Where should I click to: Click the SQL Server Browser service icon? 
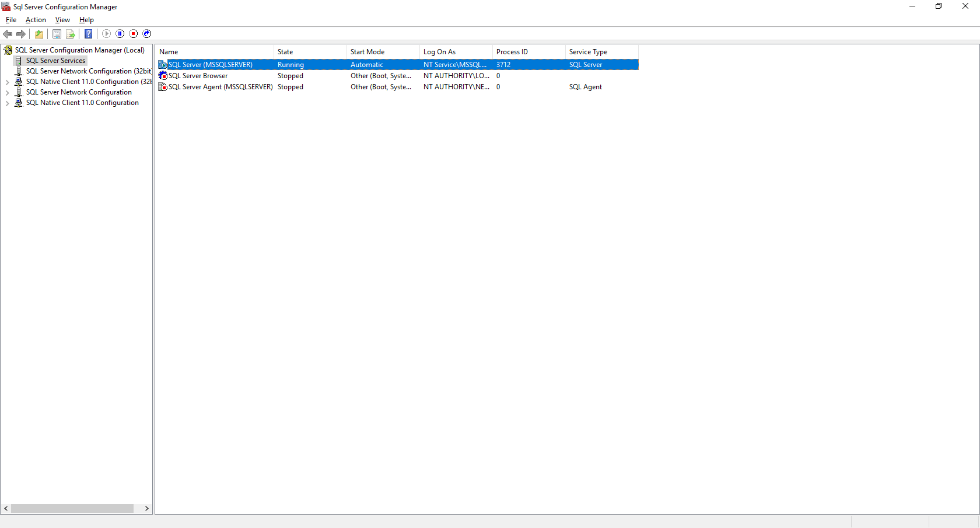(163, 76)
